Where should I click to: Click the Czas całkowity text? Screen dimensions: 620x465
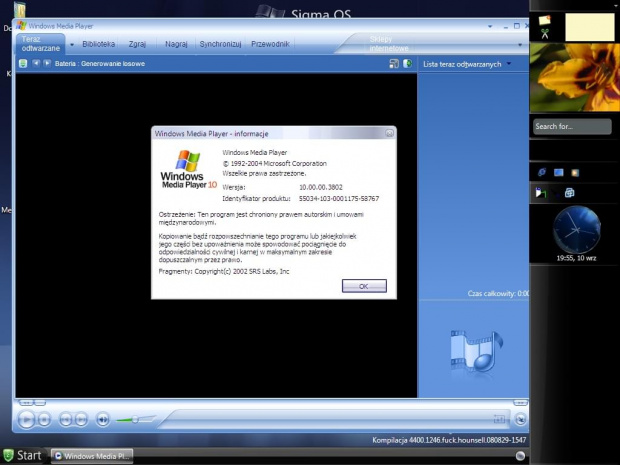pos(498,293)
